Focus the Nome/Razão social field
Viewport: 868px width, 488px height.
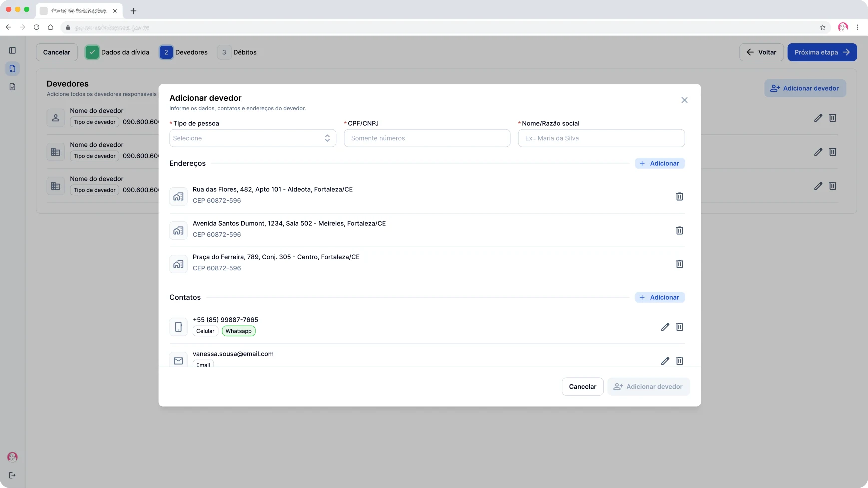pyautogui.click(x=601, y=138)
